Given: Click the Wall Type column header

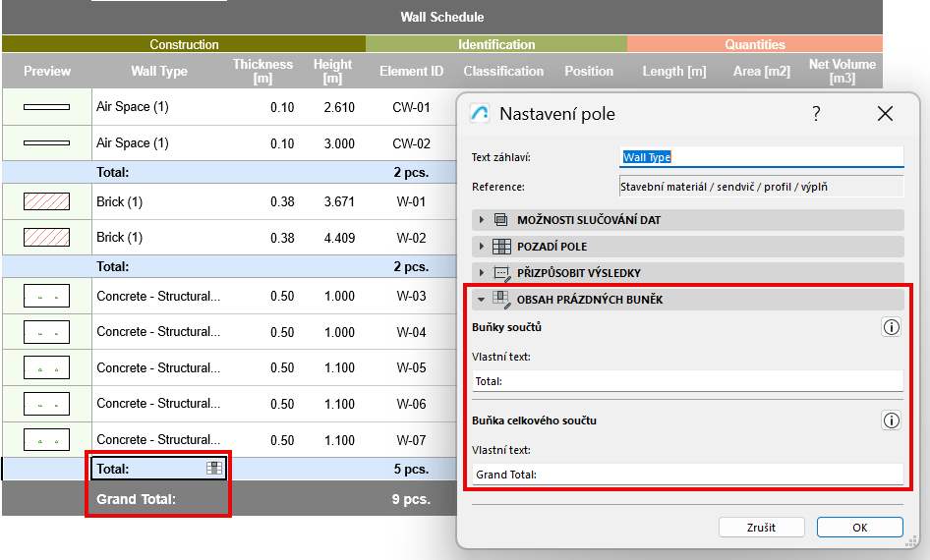Looking at the screenshot, I should pyautogui.click(x=159, y=71).
